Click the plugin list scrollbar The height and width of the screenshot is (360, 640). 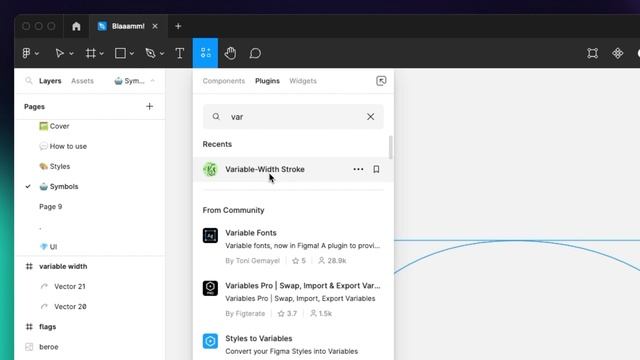(391, 148)
